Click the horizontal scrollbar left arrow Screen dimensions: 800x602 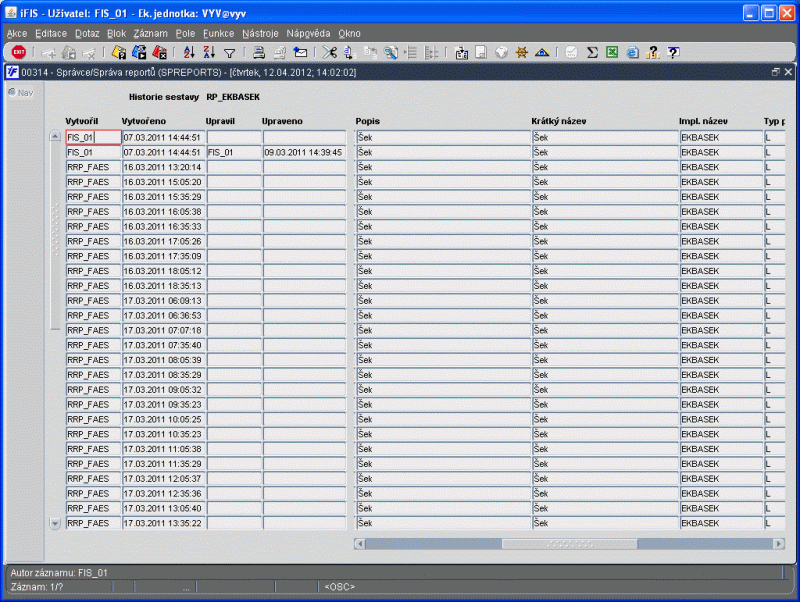pos(360,544)
